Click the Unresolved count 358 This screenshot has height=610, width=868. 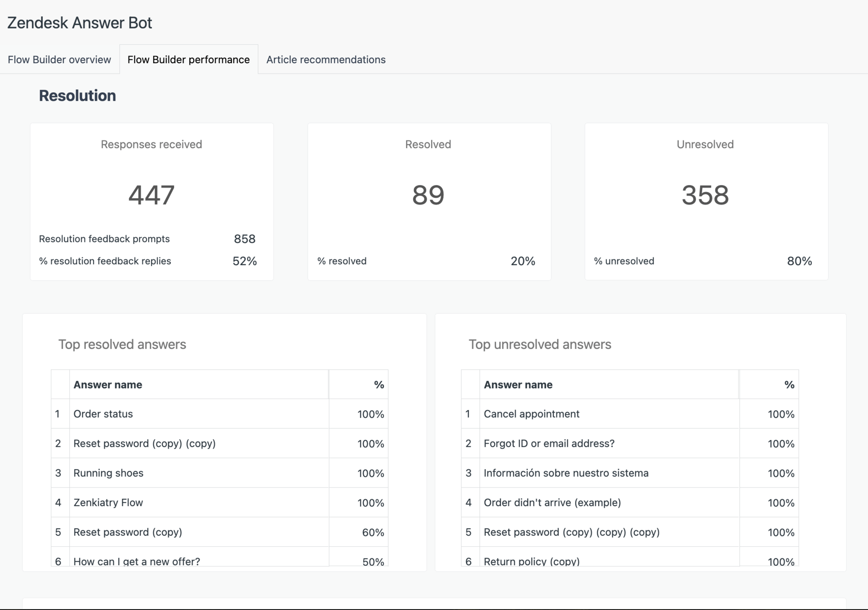pos(705,195)
